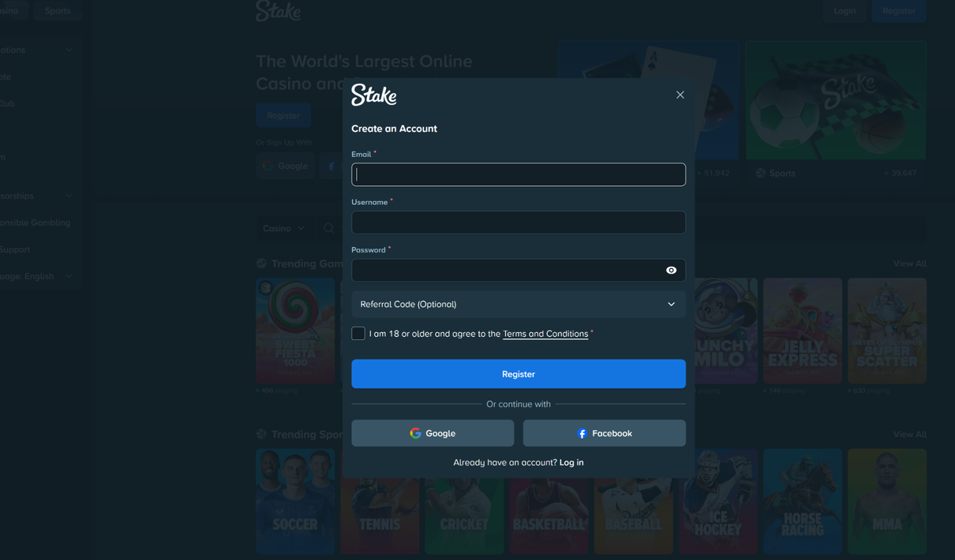
Task: Click the Trending Games section icon
Action: pyautogui.click(x=260, y=263)
